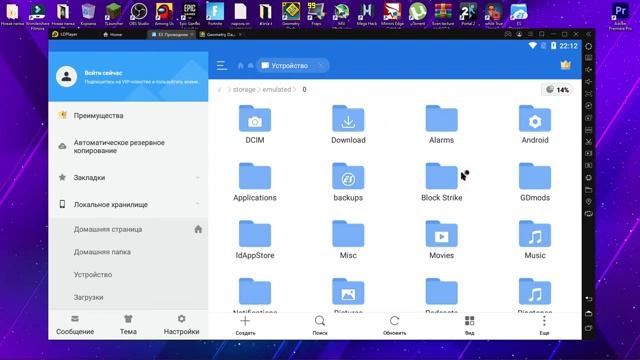Click the small home icon in the blue top bar
This screenshot has height=360, width=640.
[240, 65]
